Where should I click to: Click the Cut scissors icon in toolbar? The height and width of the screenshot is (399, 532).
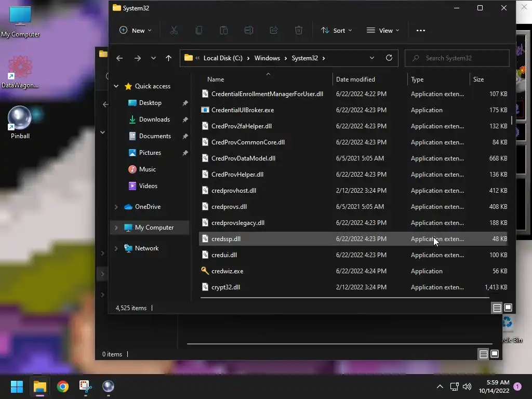[x=174, y=31]
